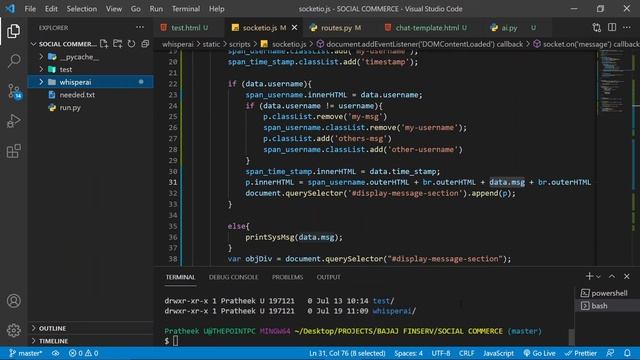The image size is (640, 360).
Task: Open the View menu
Action: [x=114, y=9]
